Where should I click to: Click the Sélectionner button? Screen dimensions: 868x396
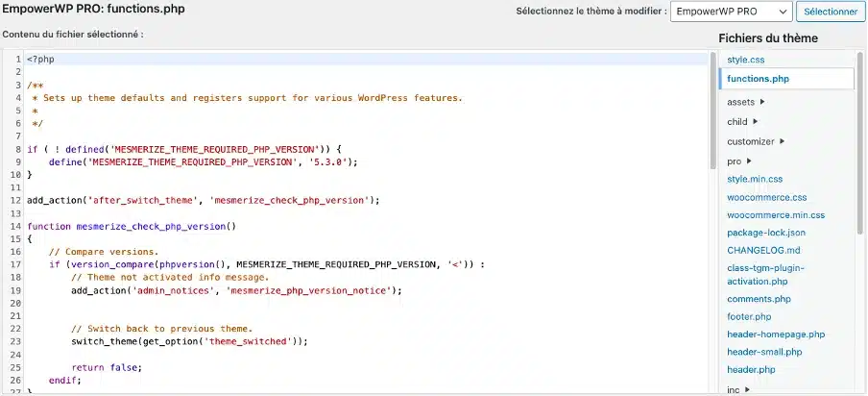tap(830, 12)
